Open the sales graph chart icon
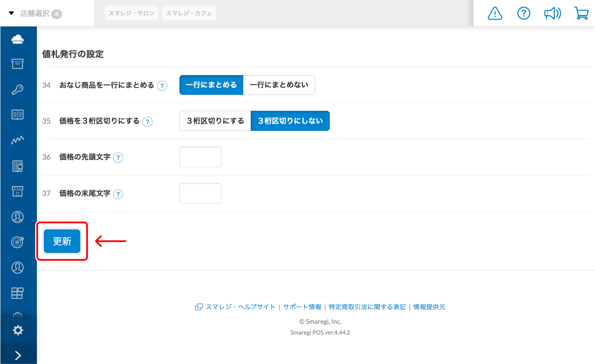Screen dimensions: 595x364 [x=17, y=140]
